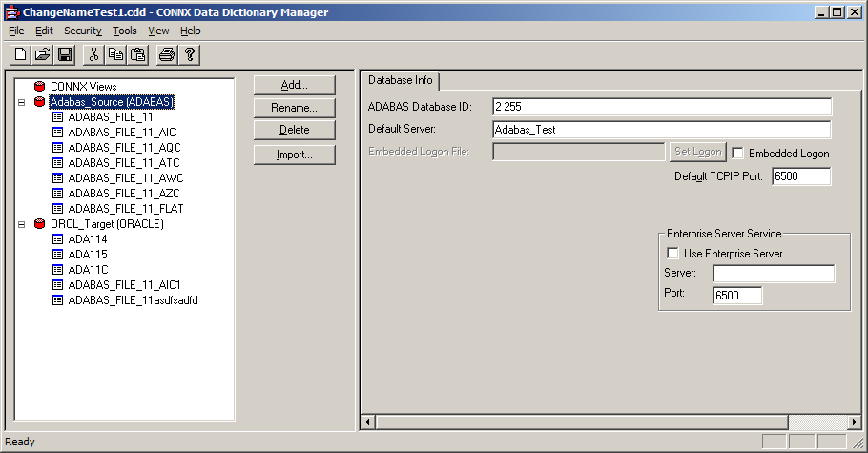Image resolution: width=868 pixels, height=453 pixels.
Task: Open the Edit menu
Action: click(44, 31)
